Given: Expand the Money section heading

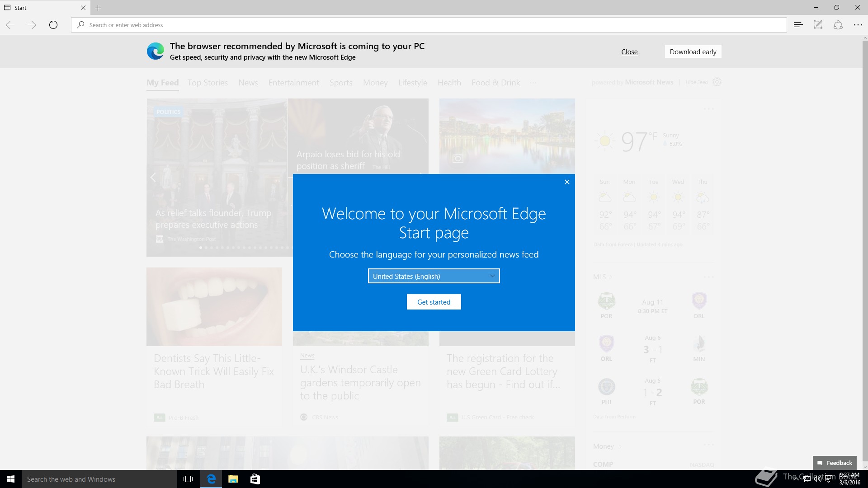Looking at the screenshot, I should (604, 446).
